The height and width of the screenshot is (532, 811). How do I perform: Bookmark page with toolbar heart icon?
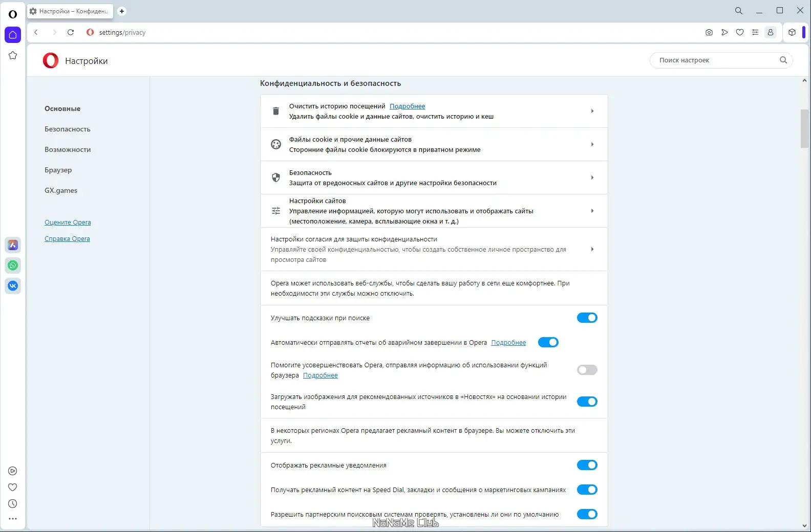pos(740,32)
